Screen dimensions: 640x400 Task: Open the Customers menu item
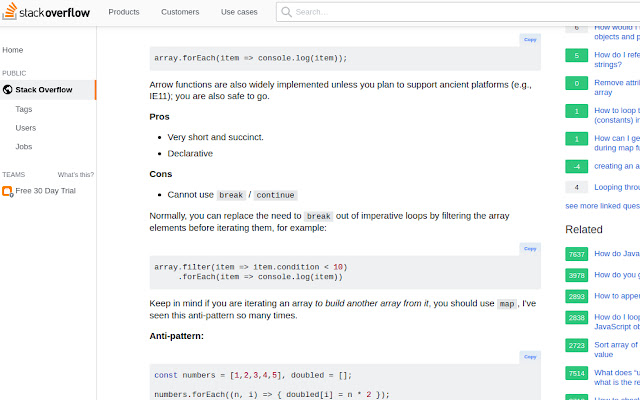pos(180,12)
